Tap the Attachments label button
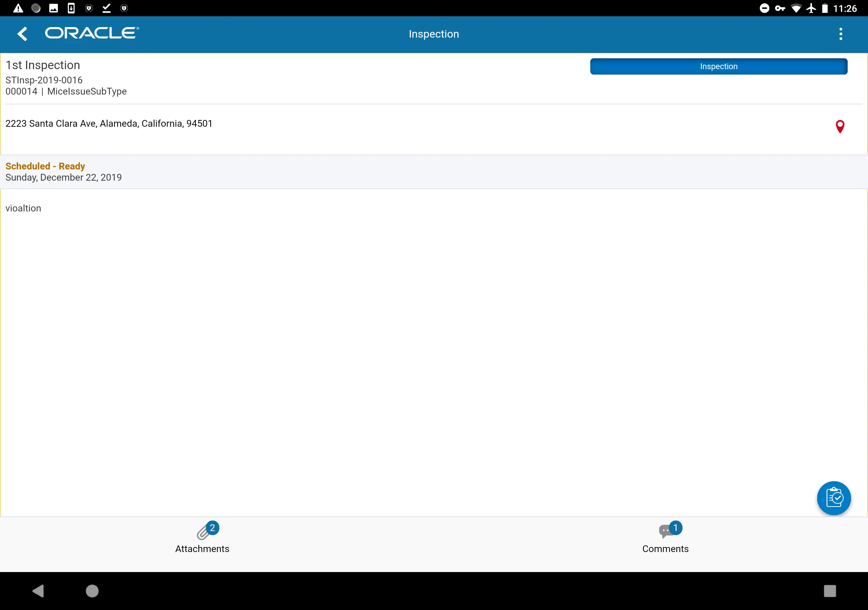868x610 pixels. 202,549
